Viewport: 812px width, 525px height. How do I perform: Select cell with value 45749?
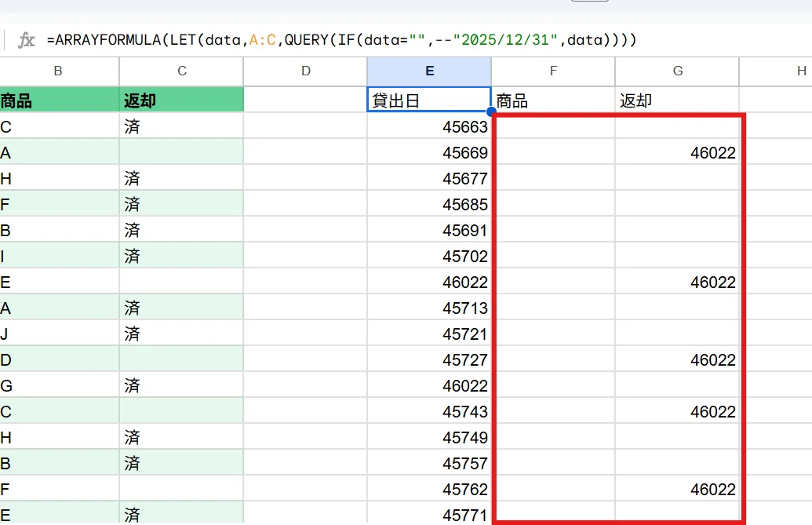(x=429, y=437)
